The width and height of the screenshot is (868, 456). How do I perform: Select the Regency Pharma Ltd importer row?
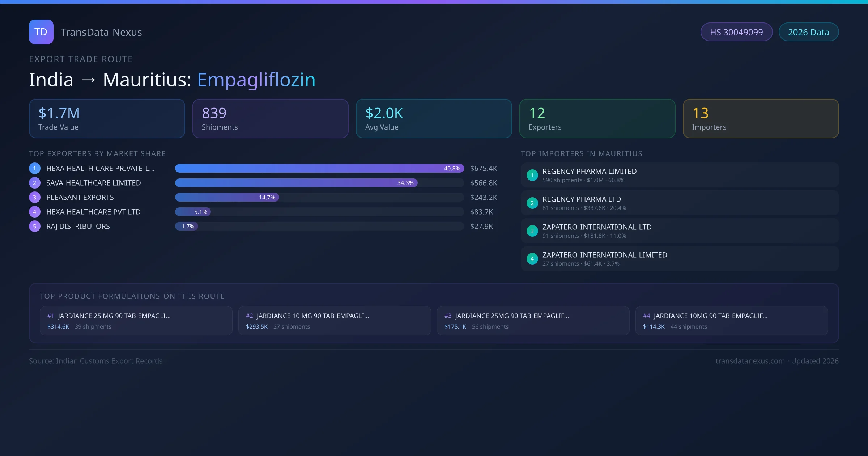(x=679, y=203)
